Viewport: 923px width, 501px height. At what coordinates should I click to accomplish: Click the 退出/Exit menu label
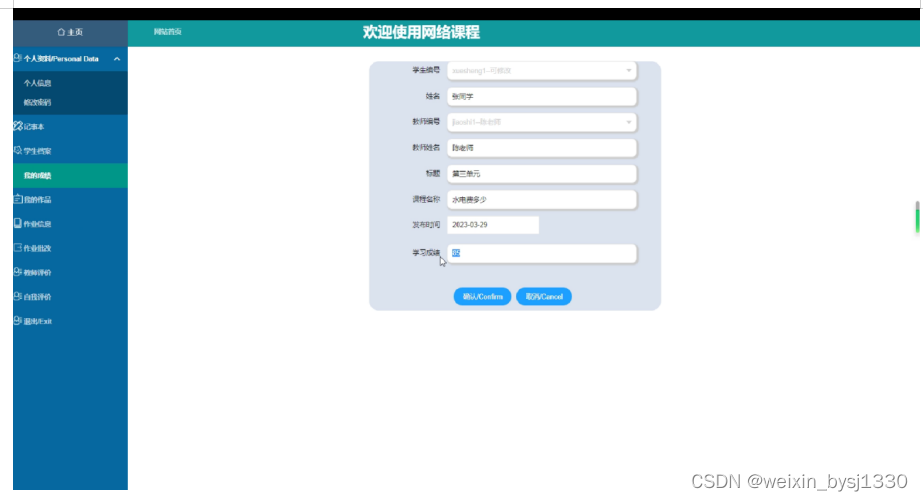(x=38, y=321)
